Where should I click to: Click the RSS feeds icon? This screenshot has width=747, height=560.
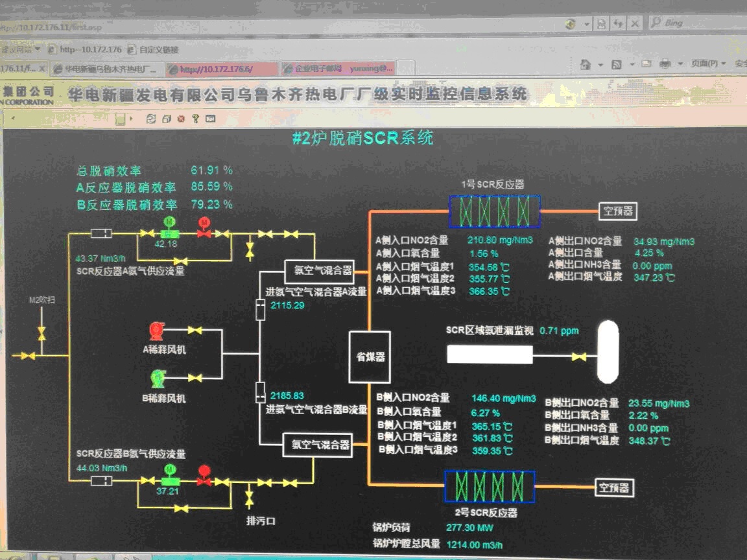(617, 64)
